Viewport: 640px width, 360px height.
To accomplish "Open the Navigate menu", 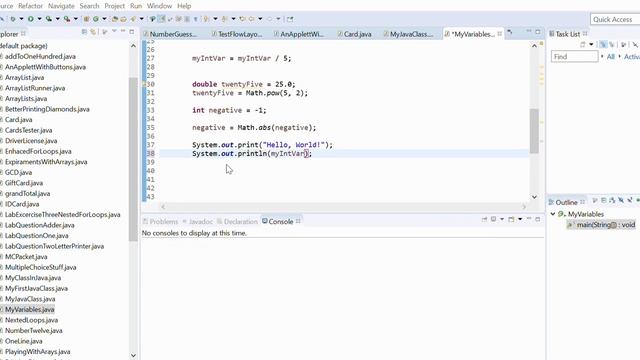I will [61, 6].
